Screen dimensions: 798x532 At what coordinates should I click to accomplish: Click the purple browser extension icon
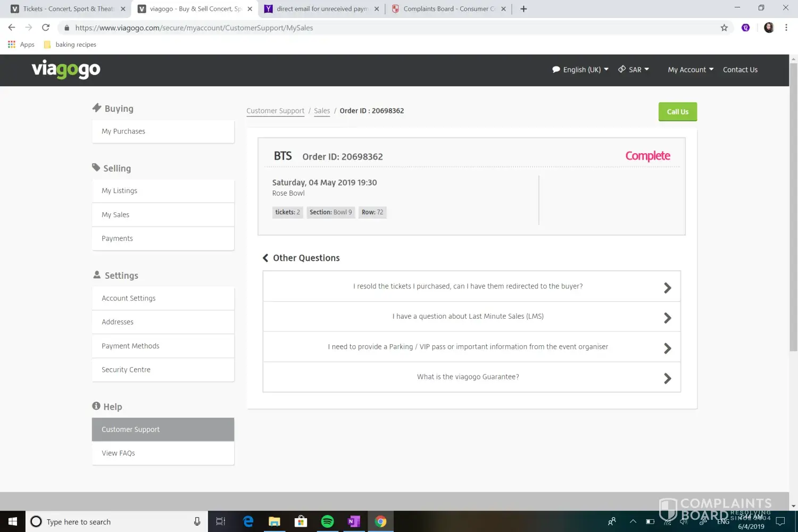pyautogui.click(x=746, y=28)
